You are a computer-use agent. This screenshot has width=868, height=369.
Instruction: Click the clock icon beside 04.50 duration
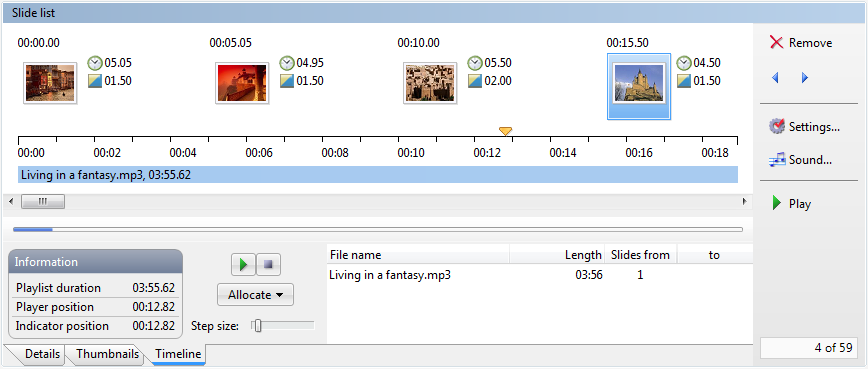(684, 63)
